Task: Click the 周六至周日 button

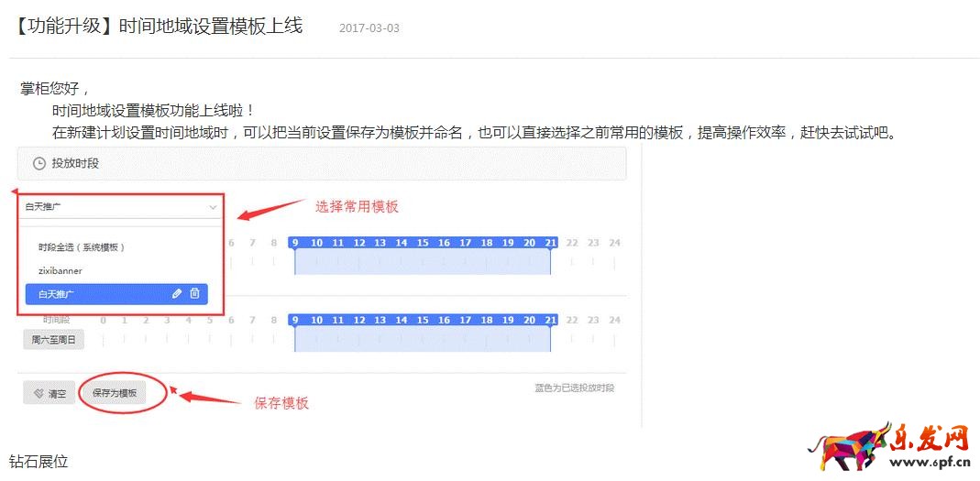Action: pyautogui.click(x=53, y=340)
